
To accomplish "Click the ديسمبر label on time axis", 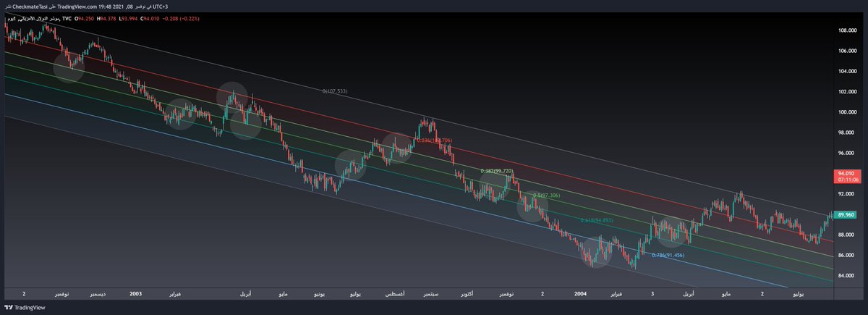I will point(97,295).
